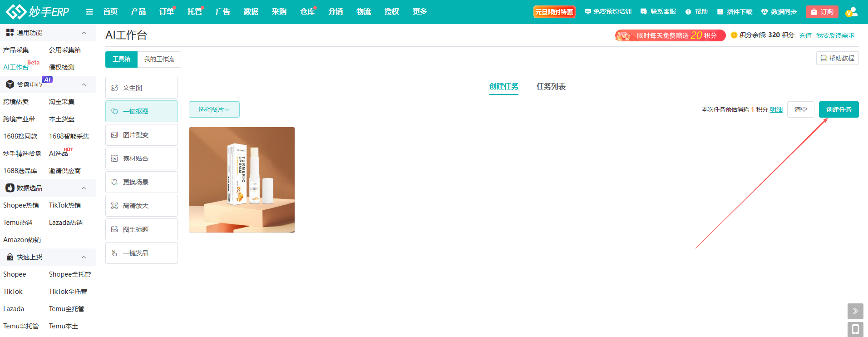
Task: Switch to the 我的工作流 tab
Action: (x=159, y=59)
